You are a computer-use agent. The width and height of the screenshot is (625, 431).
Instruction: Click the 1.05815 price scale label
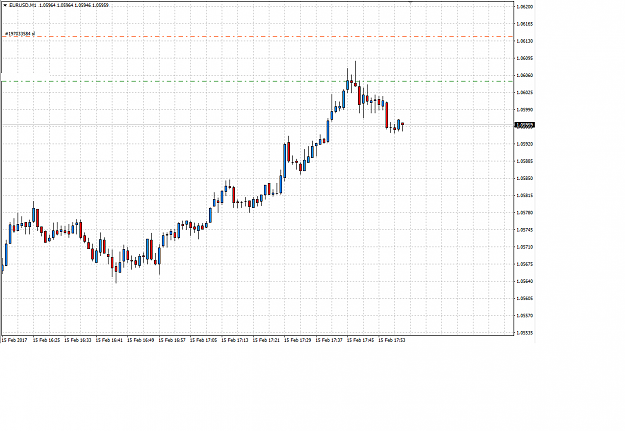(525, 196)
